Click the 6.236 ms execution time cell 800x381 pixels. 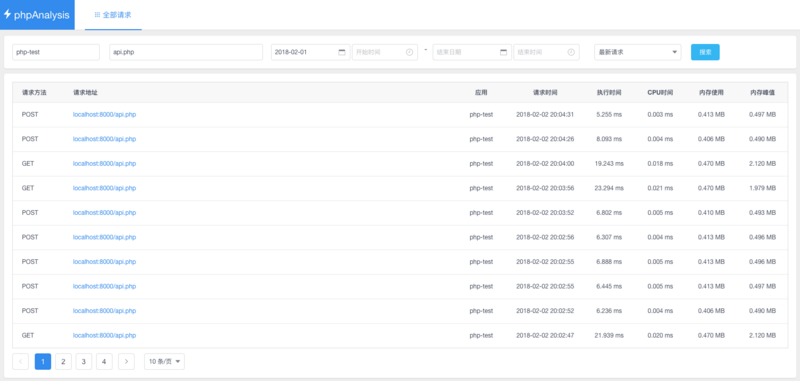(x=609, y=311)
